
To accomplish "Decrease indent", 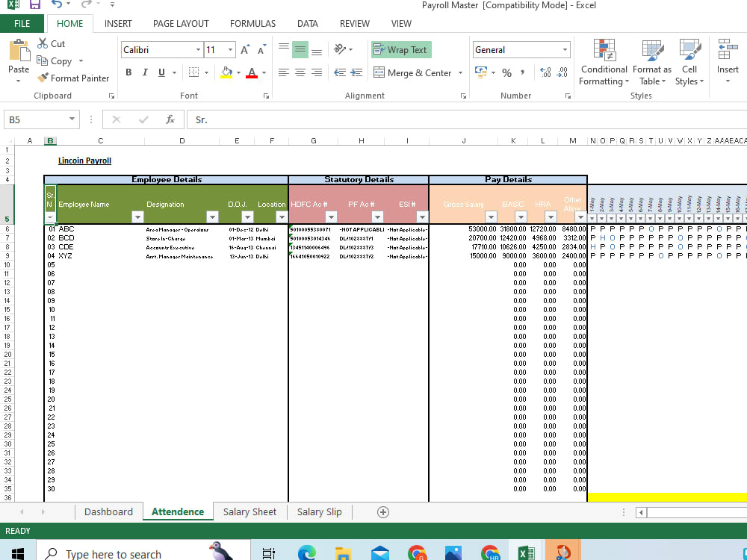I will (x=340, y=72).
